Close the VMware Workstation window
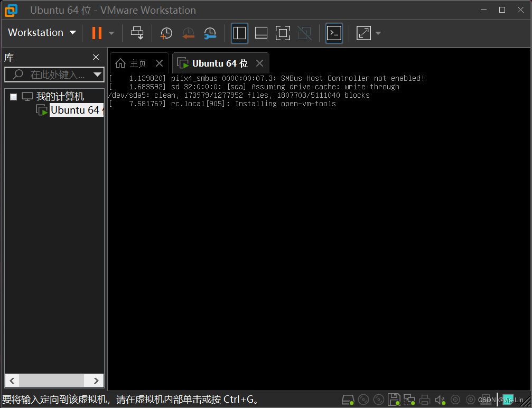The image size is (532, 408). 520,10
